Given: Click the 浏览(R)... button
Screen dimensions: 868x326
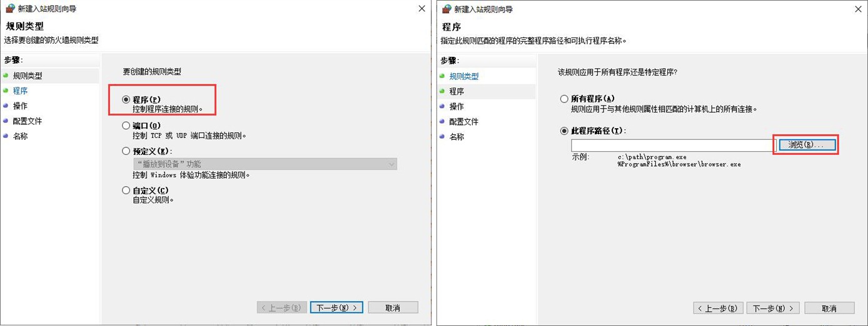Looking at the screenshot, I should [807, 145].
